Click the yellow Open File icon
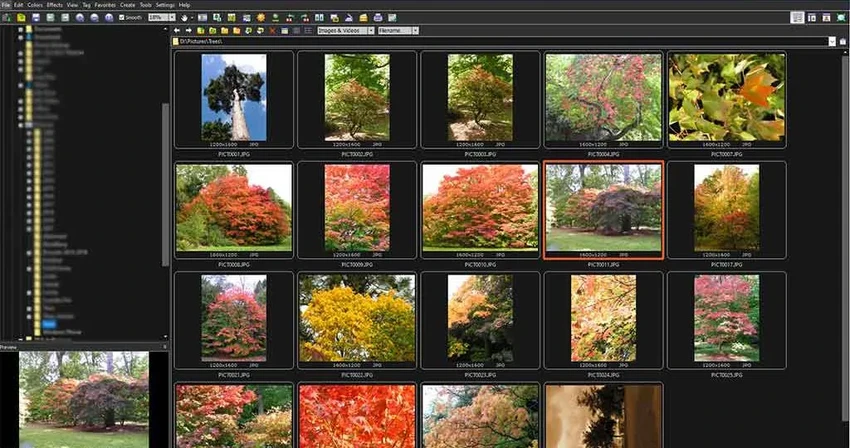The height and width of the screenshot is (448, 850). click(x=21, y=17)
